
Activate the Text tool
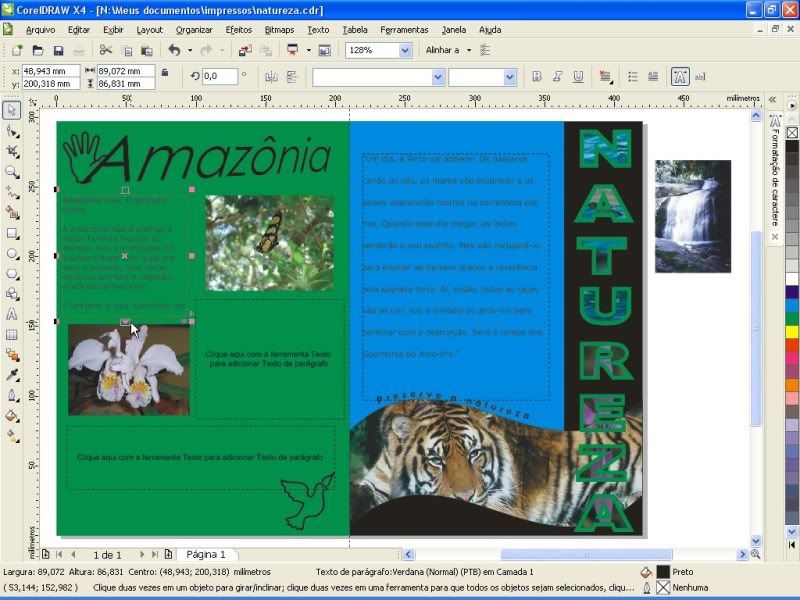pos(12,314)
